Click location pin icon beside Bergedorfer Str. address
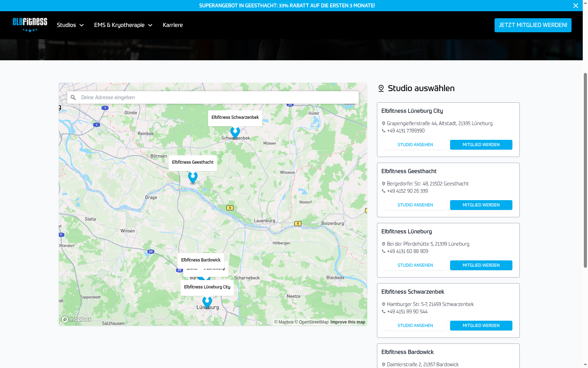588x368 pixels. click(384, 184)
